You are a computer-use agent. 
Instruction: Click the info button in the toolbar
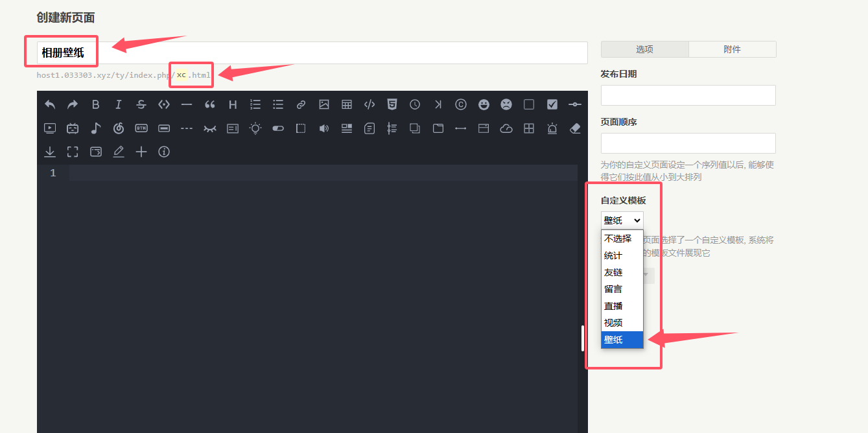[163, 152]
